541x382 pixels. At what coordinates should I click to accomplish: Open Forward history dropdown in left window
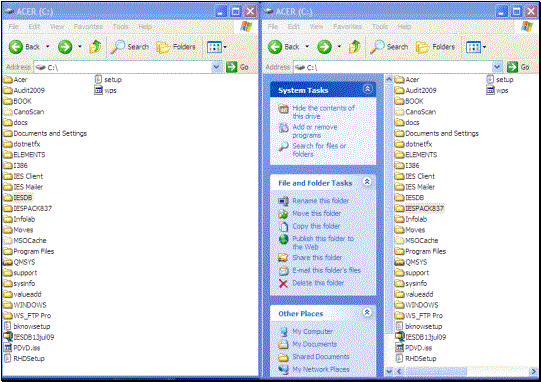pyautogui.click(x=80, y=47)
